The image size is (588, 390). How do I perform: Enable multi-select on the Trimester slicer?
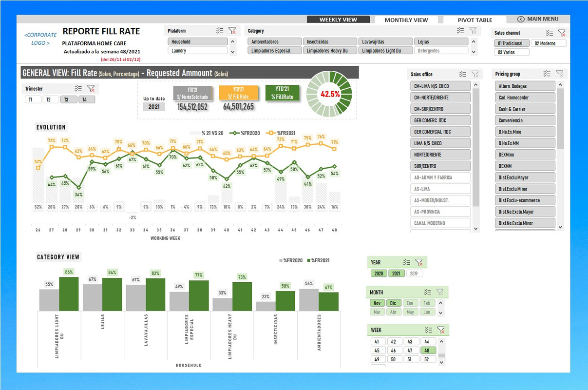click(x=78, y=88)
